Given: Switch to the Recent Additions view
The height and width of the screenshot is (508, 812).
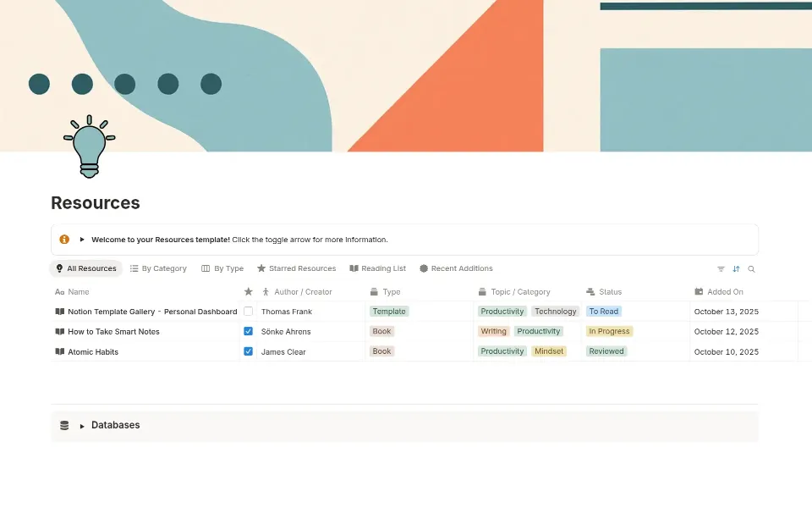Looking at the screenshot, I should coord(456,268).
